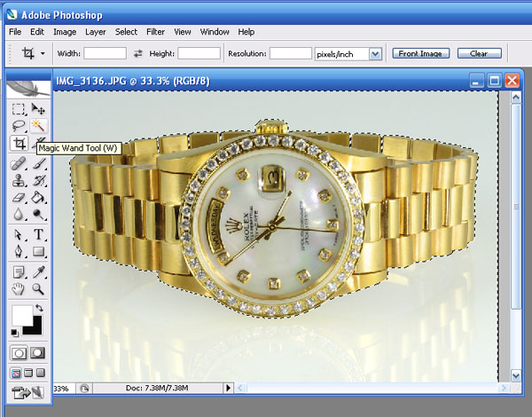Image resolution: width=532 pixels, height=417 pixels.
Task: Select the Move tool
Action: click(x=38, y=109)
